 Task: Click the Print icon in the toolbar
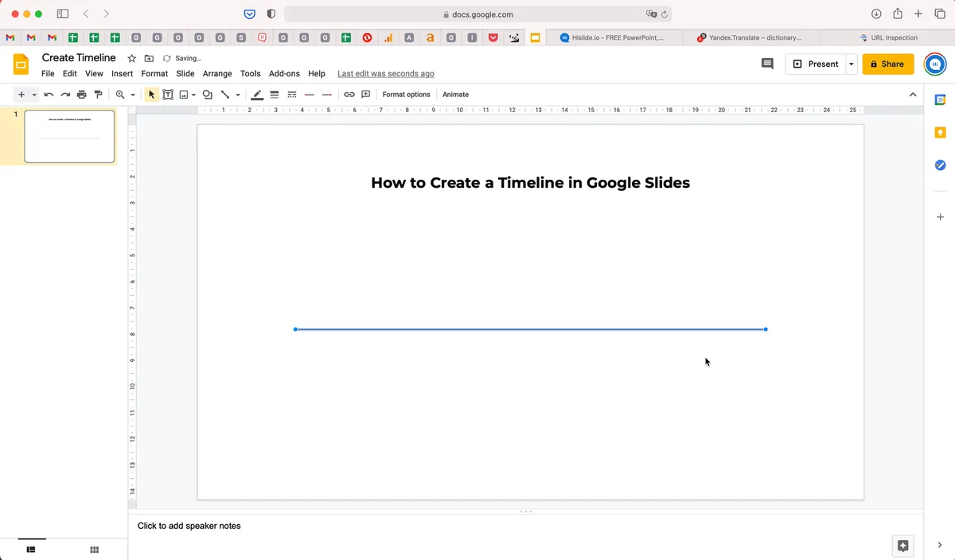[x=81, y=95]
